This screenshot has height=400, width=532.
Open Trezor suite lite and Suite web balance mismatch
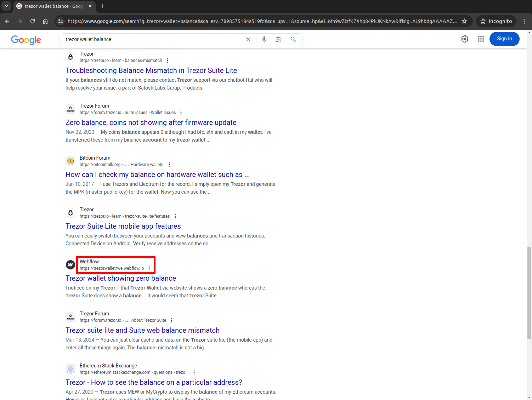pyautogui.click(x=142, y=330)
